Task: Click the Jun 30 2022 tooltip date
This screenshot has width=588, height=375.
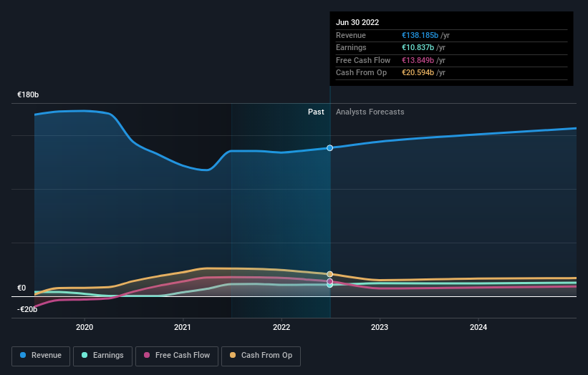Action: (x=357, y=22)
